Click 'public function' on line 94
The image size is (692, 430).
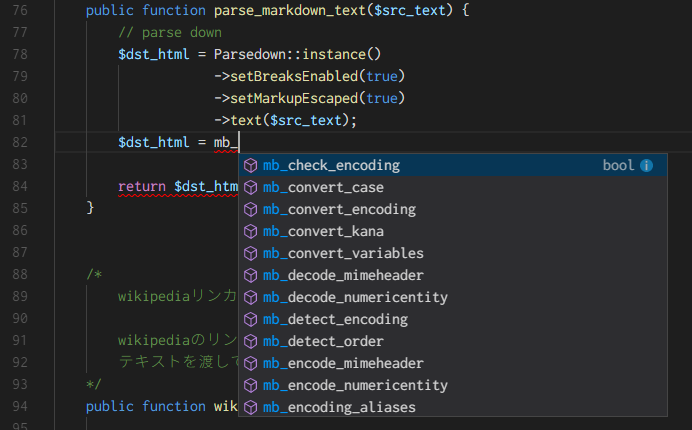coord(146,406)
